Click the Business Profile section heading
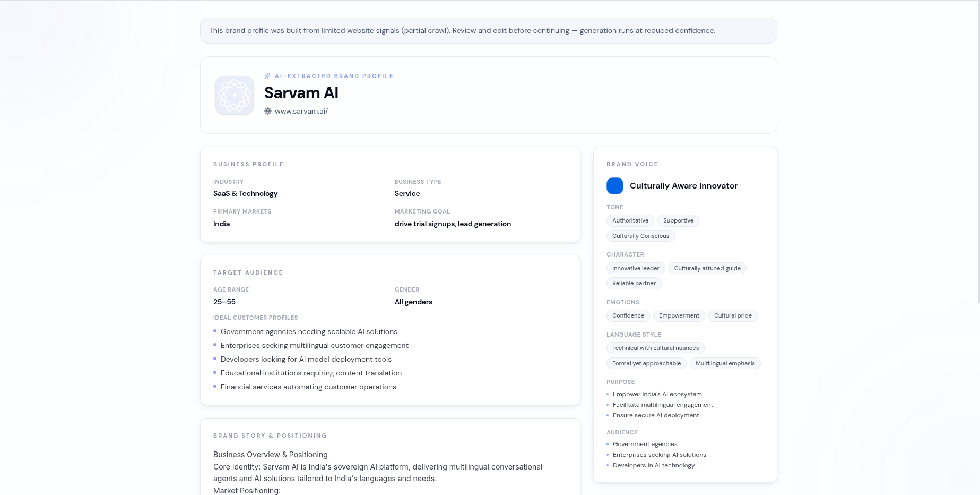980x495 pixels. tap(248, 165)
